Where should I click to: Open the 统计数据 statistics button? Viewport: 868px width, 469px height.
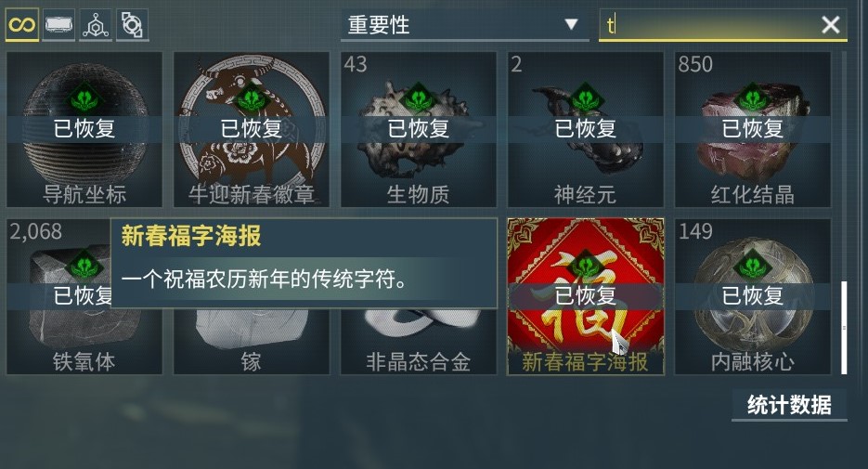pyautogui.click(x=789, y=405)
